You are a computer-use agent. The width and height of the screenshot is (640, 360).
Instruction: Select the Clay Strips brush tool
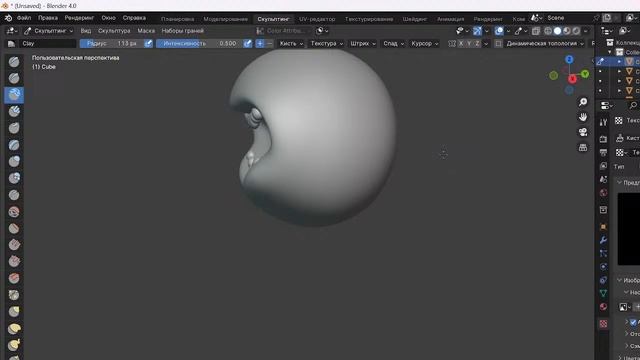(14, 111)
